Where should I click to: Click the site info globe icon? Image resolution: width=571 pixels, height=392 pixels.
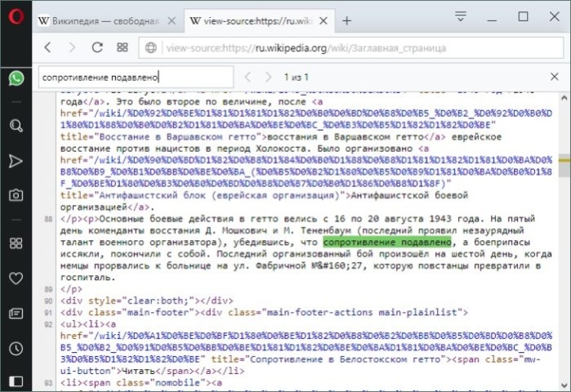[x=151, y=47]
